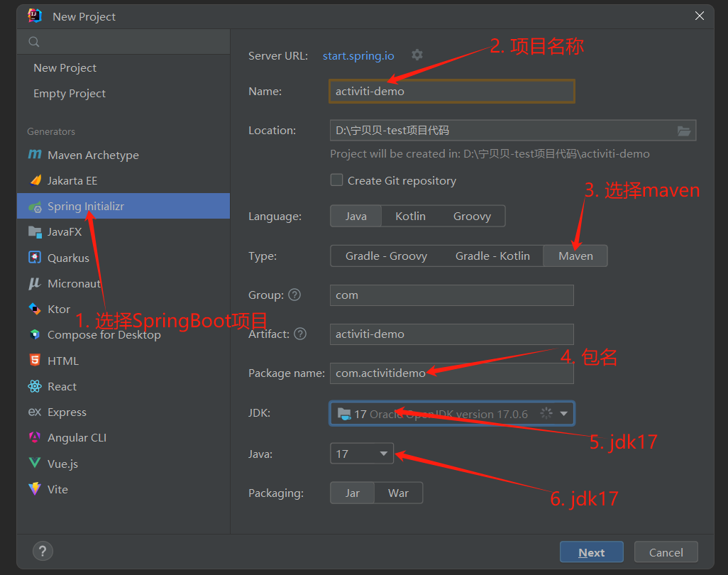Click the Name input field
The width and height of the screenshot is (728, 575).
click(x=452, y=91)
